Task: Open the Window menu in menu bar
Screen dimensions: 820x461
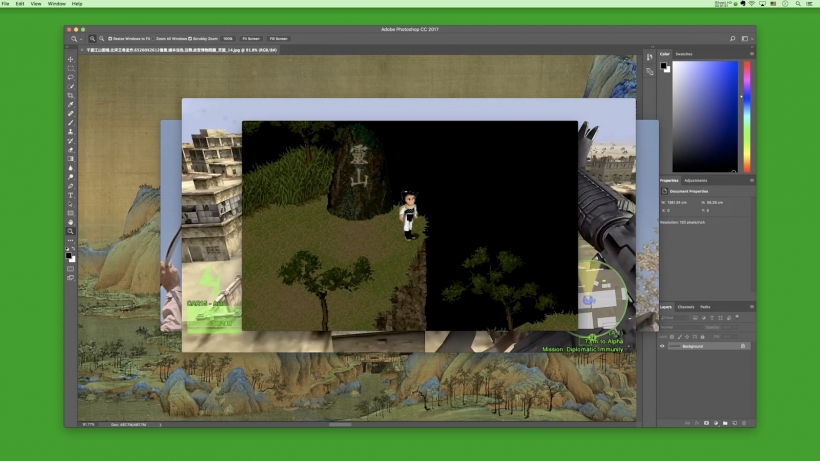Action: point(55,4)
